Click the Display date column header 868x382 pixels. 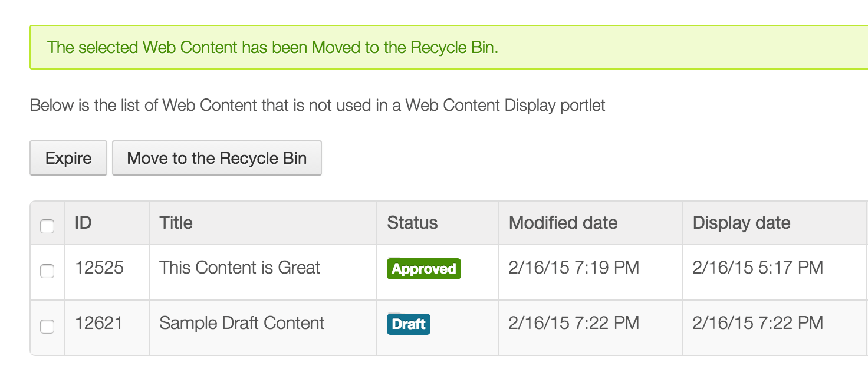pos(742,223)
